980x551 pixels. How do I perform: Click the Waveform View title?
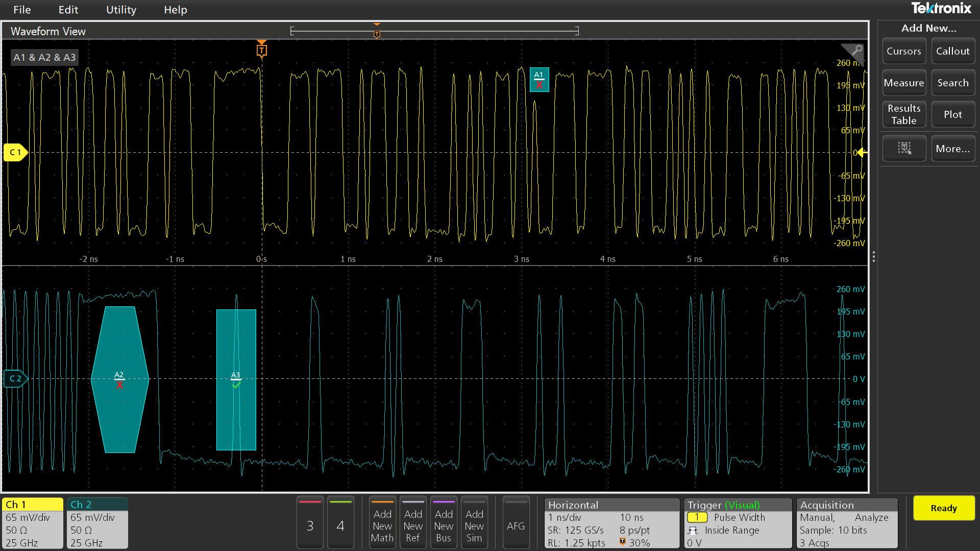coord(48,31)
